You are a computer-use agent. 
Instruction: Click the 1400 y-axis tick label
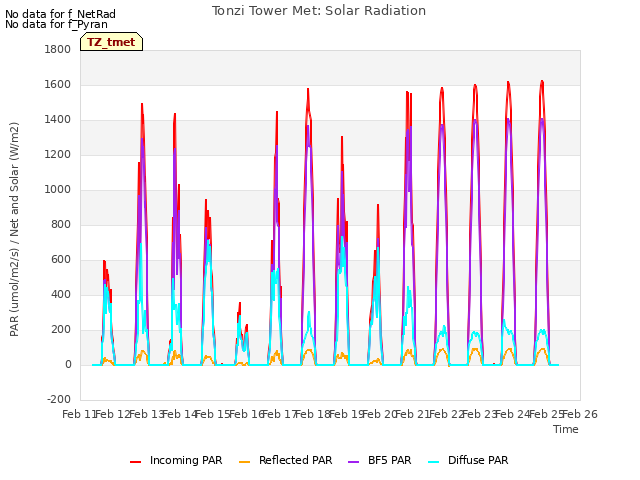click(58, 120)
